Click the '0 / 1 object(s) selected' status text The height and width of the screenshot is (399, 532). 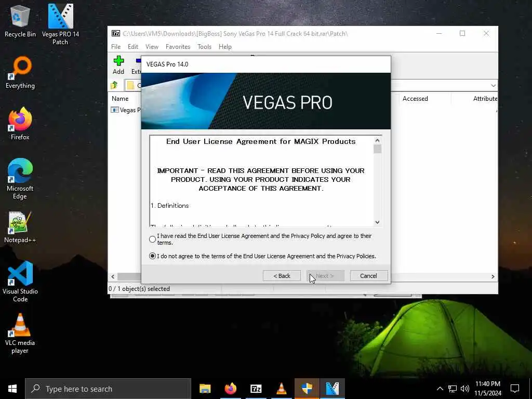click(x=139, y=289)
